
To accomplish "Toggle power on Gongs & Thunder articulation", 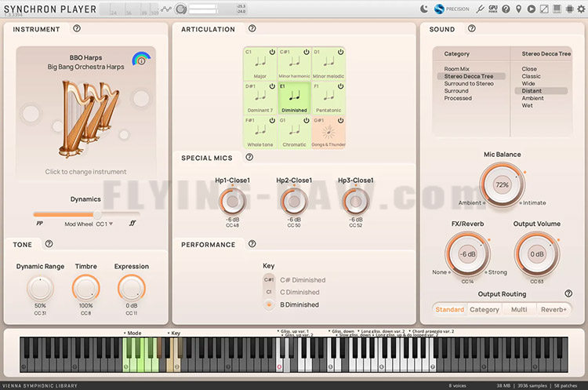I will point(340,121).
